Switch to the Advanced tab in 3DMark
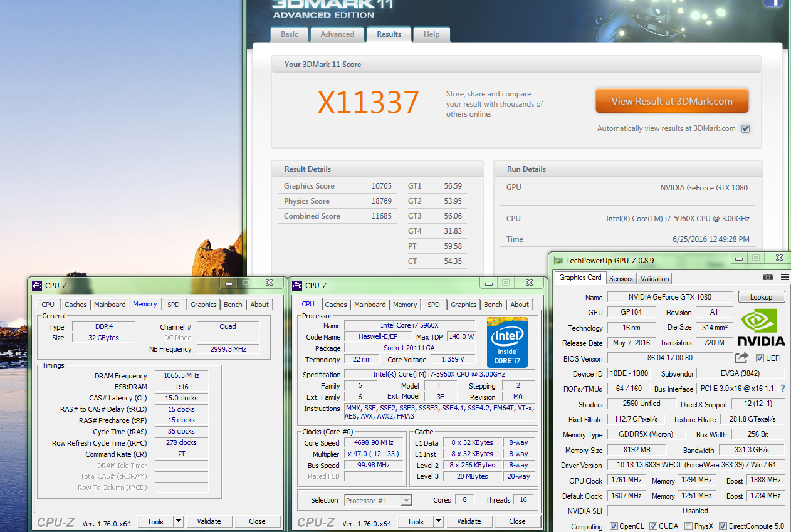Viewport: 791px width, 532px height. point(337,34)
